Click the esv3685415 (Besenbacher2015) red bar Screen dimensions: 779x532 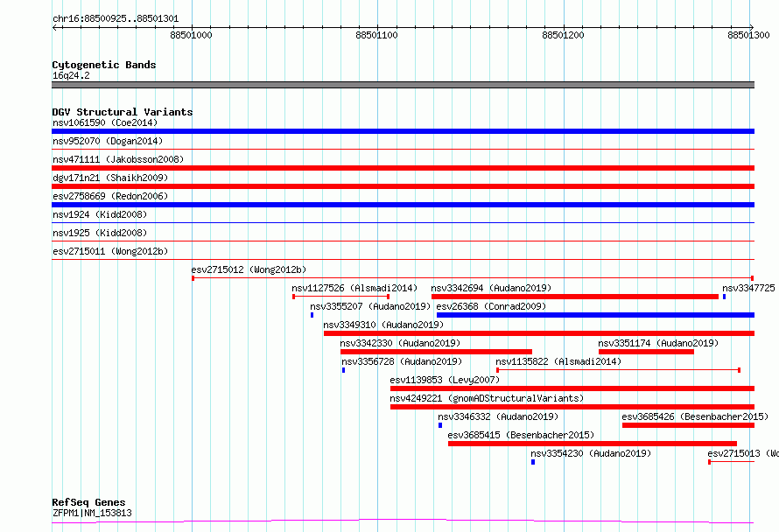coord(593,444)
